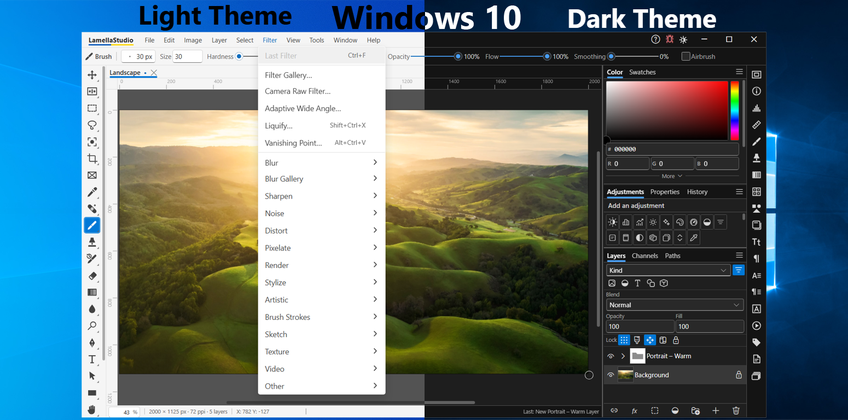The image size is (848, 420).
Task: Click the hex color input field
Action: 672,149
